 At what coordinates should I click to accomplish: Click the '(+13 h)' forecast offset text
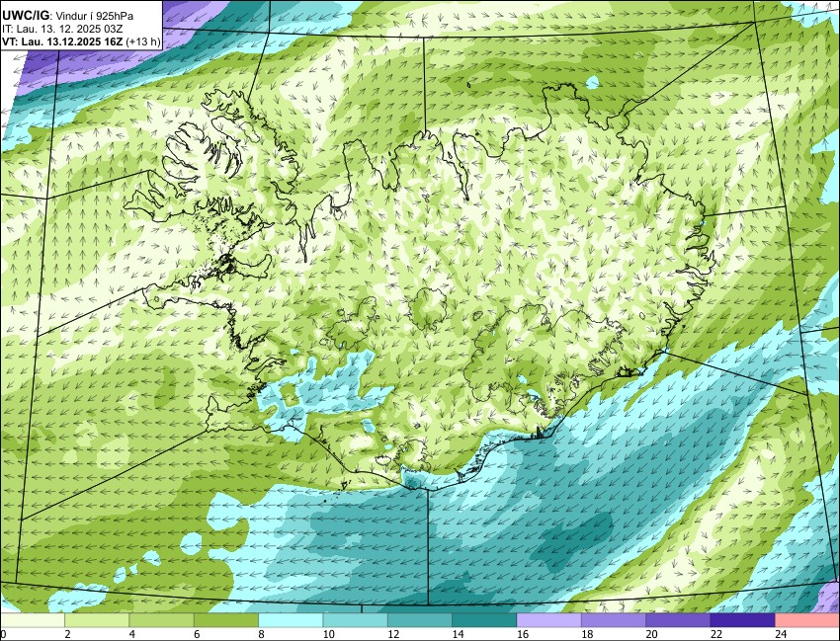(142, 41)
